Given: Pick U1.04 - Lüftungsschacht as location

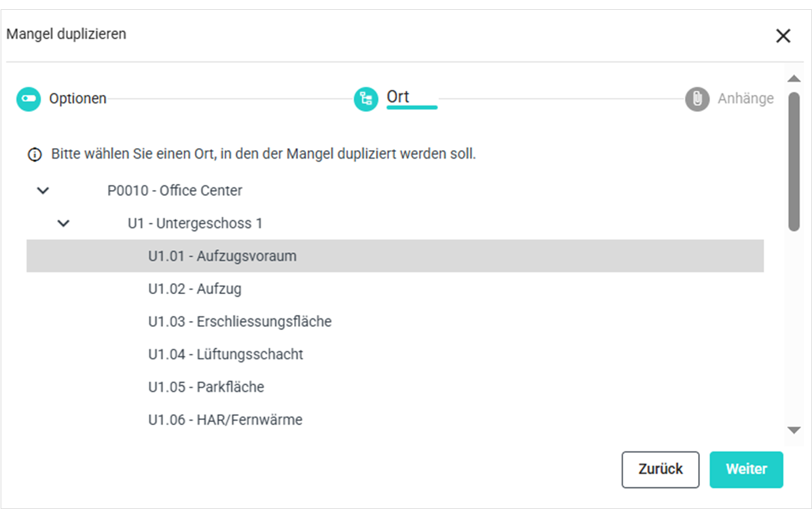Looking at the screenshot, I should 225,354.
